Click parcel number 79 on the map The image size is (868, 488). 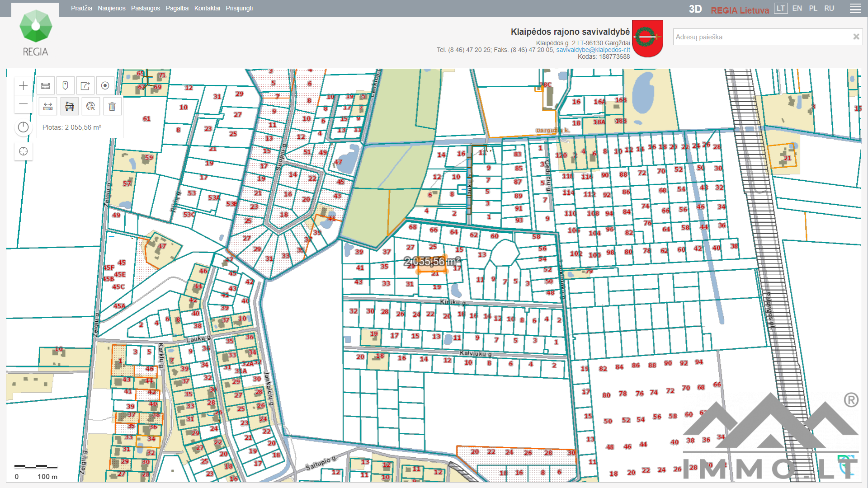(589, 271)
